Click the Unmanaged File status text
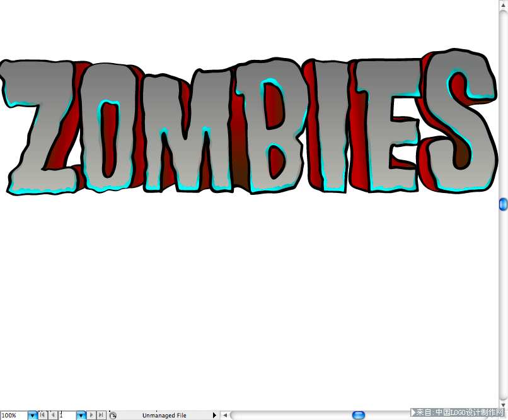This screenshot has height=420, width=508. (x=165, y=416)
